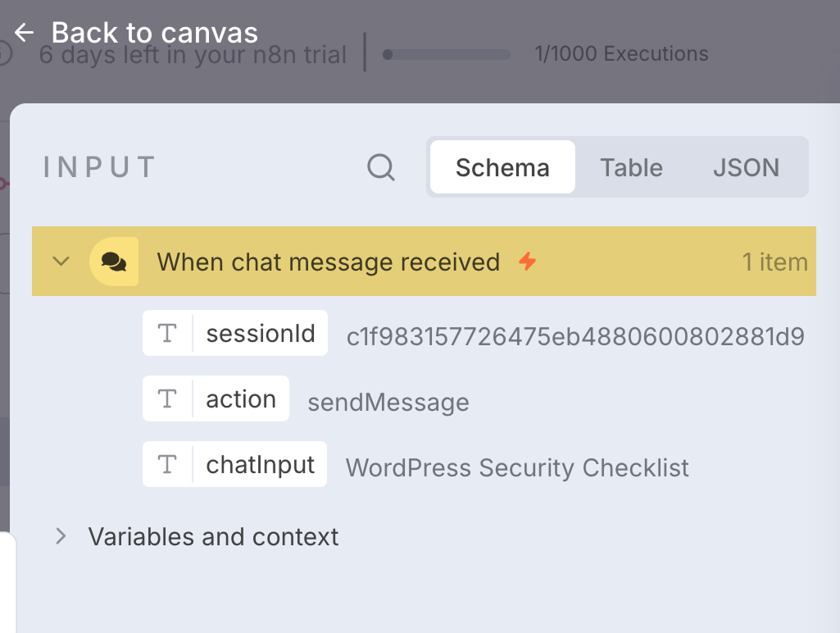
Task: Click the executions progress bar
Action: coord(447,55)
